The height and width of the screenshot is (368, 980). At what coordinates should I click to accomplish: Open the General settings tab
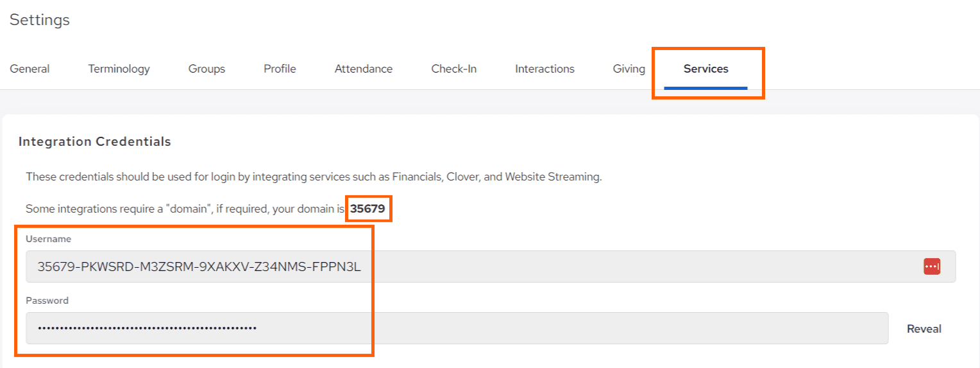(x=30, y=69)
